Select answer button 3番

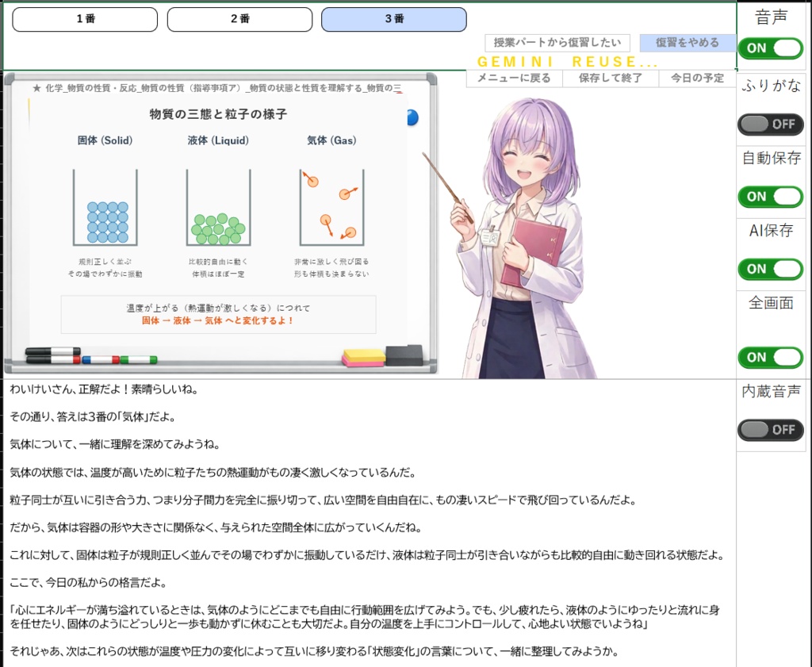tap(394, 19)
